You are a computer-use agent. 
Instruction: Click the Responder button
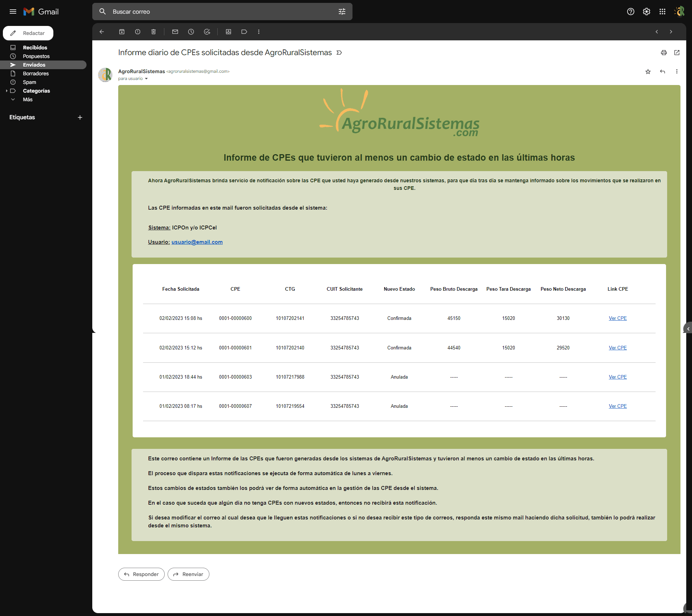coord(141,574)
